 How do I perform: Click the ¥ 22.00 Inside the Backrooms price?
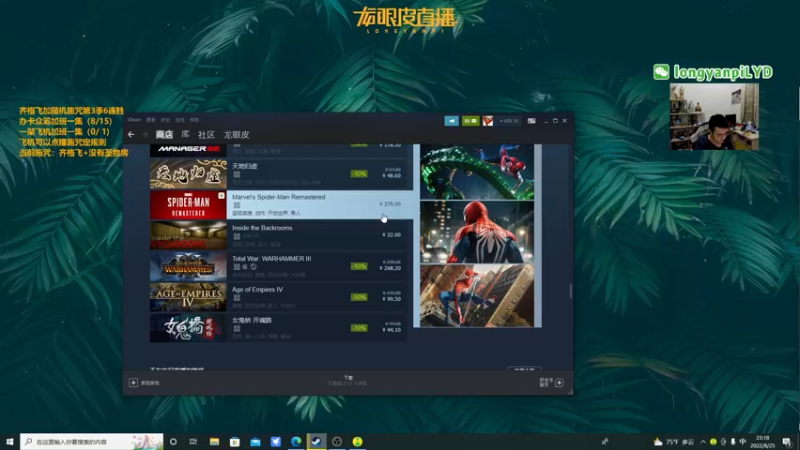click(x=391, y=235)
